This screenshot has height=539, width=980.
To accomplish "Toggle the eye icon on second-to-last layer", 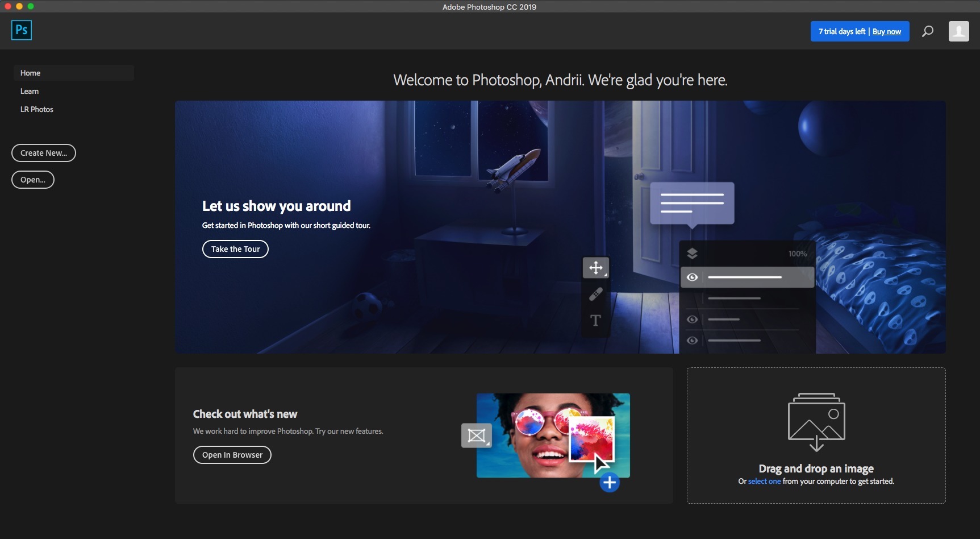I will [x=692, y=320].
